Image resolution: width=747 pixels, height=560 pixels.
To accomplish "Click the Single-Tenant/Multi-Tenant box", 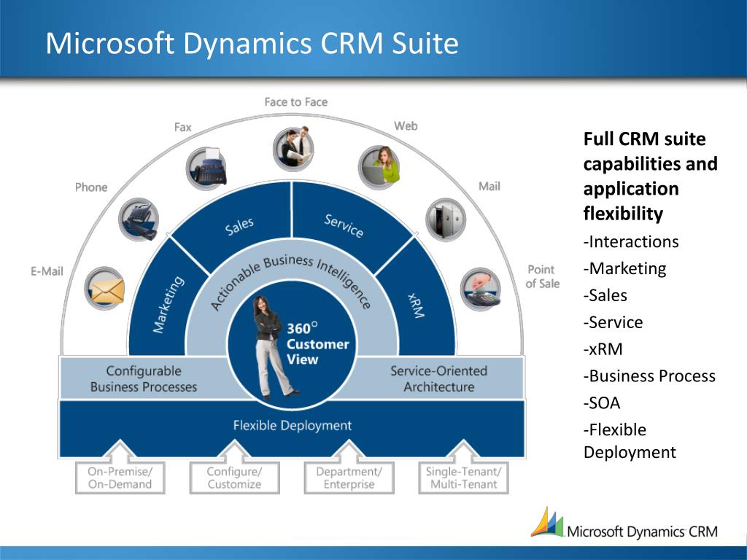I will tap(463, 478).
